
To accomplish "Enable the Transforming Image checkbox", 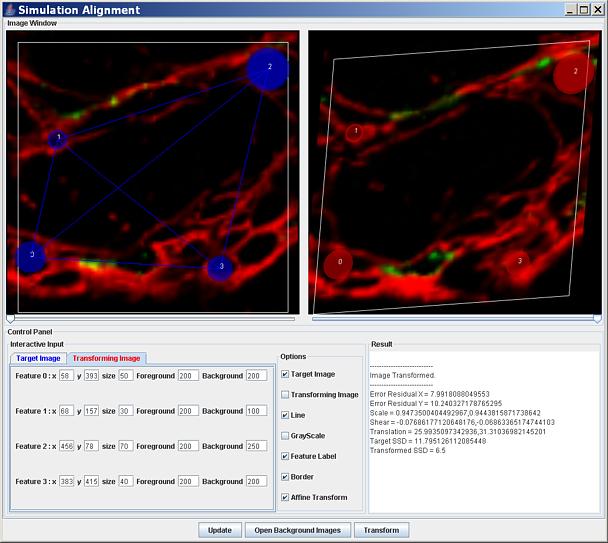I will tap(285, 395).
